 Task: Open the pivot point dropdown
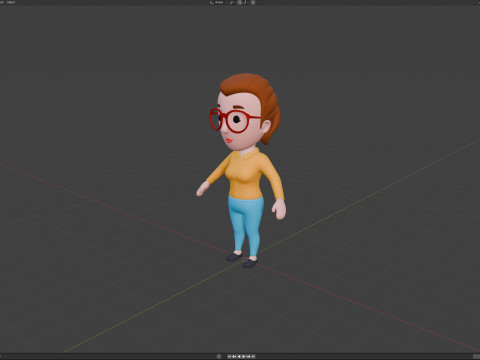pos(232,2)
